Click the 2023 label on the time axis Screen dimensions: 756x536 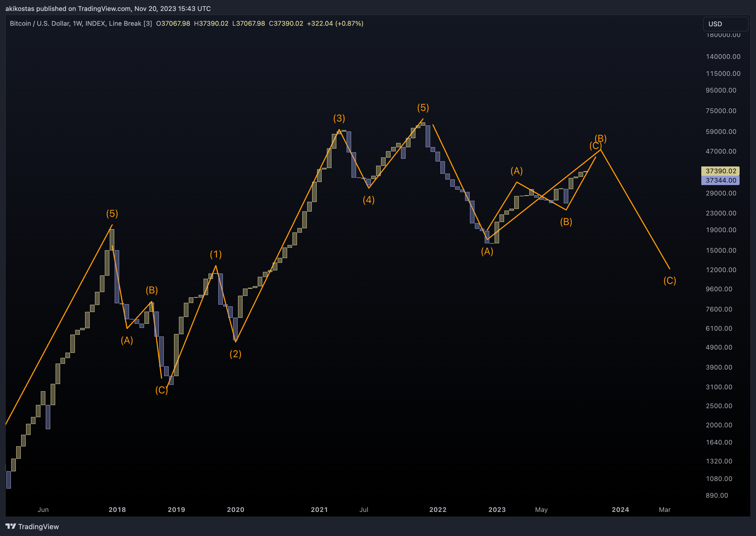(x=497, y=510)
